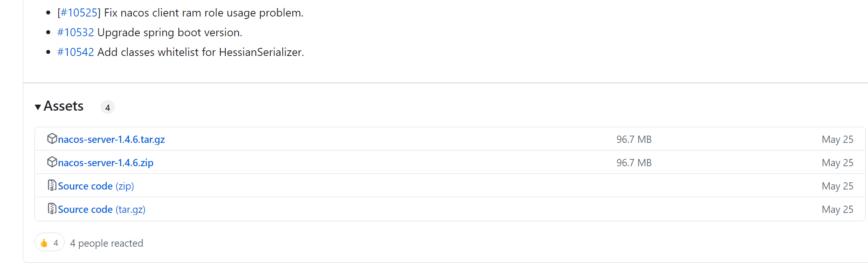
Task: Click the "4 people reacted" text
Action: 106,243
